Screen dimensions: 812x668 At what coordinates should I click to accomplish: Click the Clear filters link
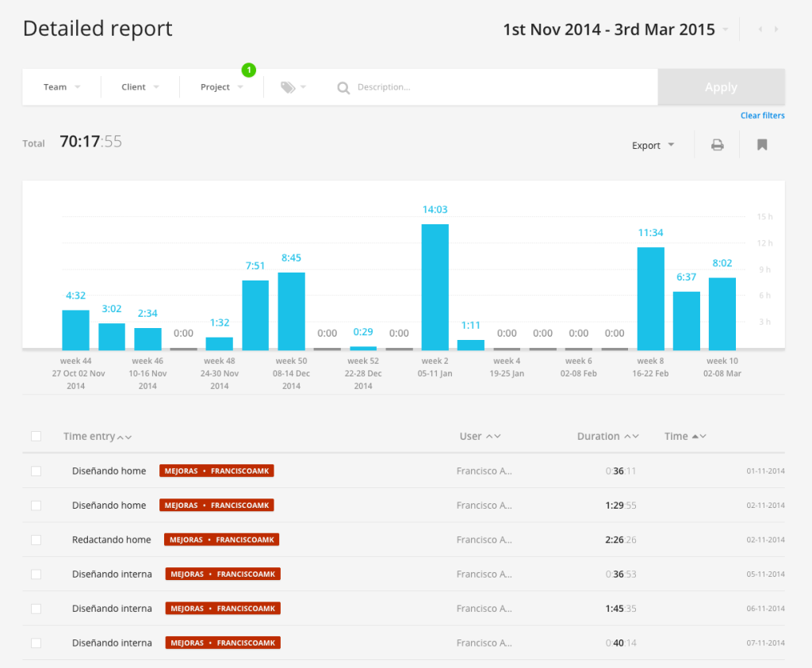(762, 116)
